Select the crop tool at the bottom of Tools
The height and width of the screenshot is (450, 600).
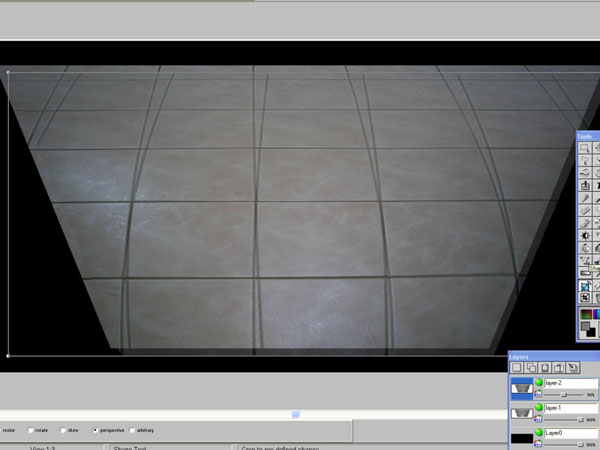point(584,298)
